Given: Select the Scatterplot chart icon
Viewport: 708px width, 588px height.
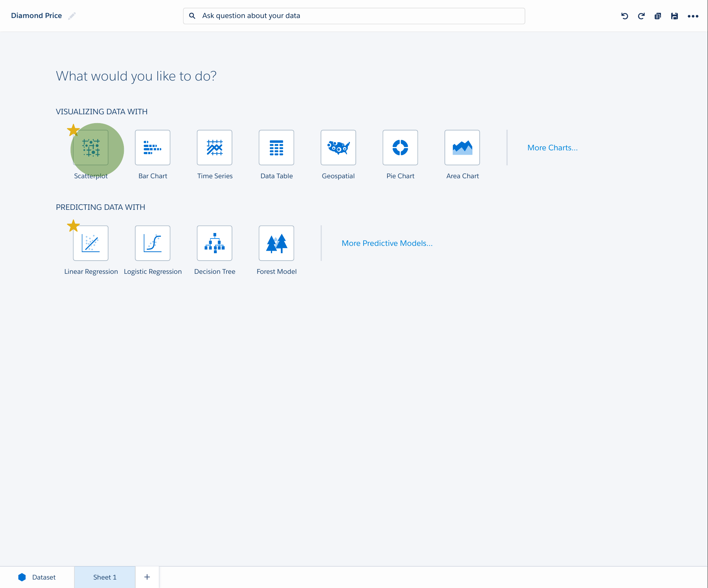Looking at the screenshot, I should tap(91, 148).
